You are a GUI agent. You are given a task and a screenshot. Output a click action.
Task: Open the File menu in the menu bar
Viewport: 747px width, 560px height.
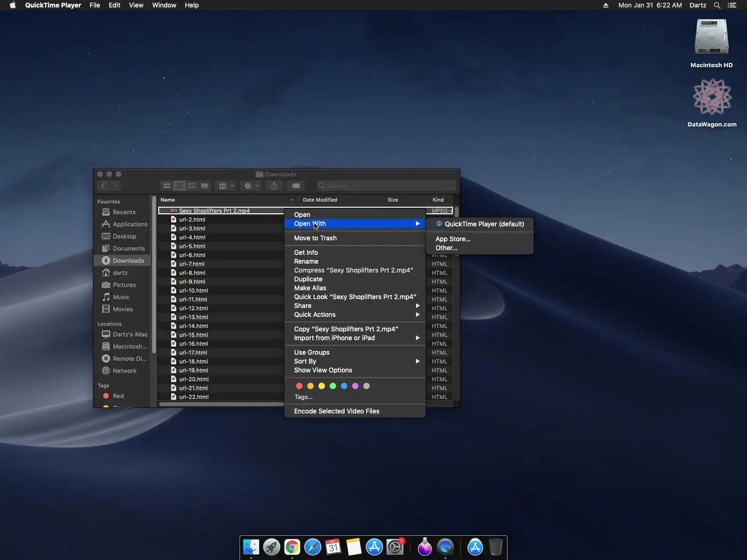95,5
